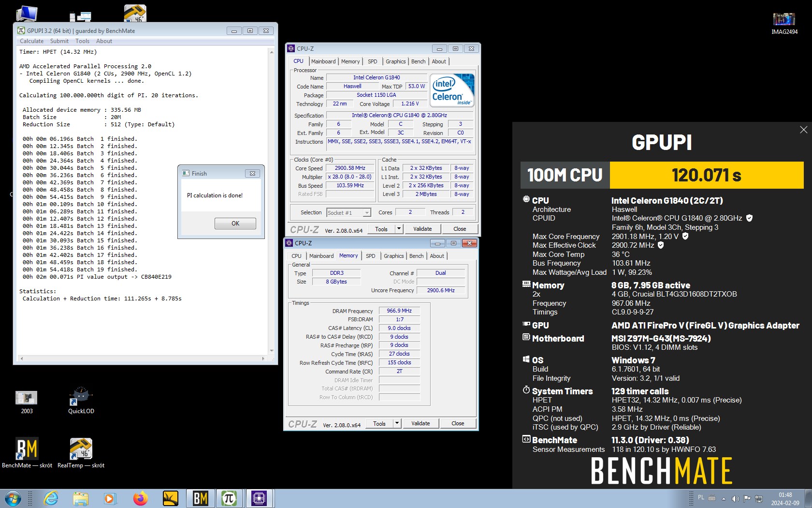Click the Core Speed 2900.58 MHz field
The image size is (812, 508).
coord(350,168)
